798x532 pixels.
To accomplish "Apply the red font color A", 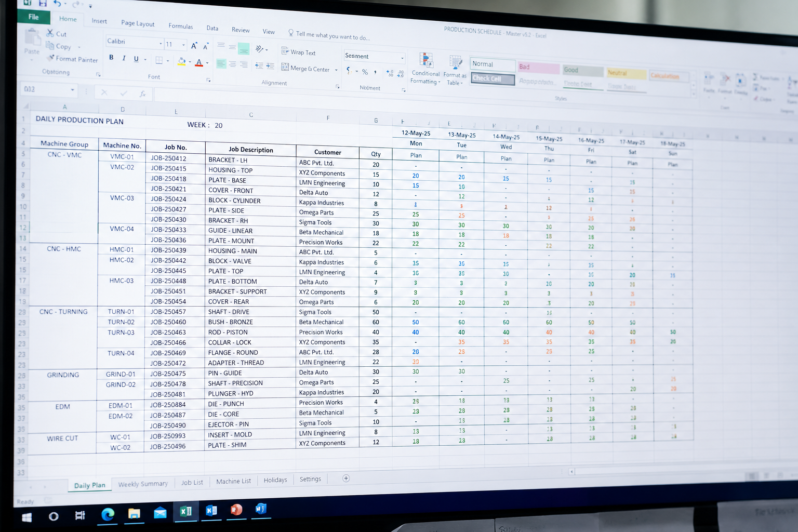I will (x=198, y=62).
